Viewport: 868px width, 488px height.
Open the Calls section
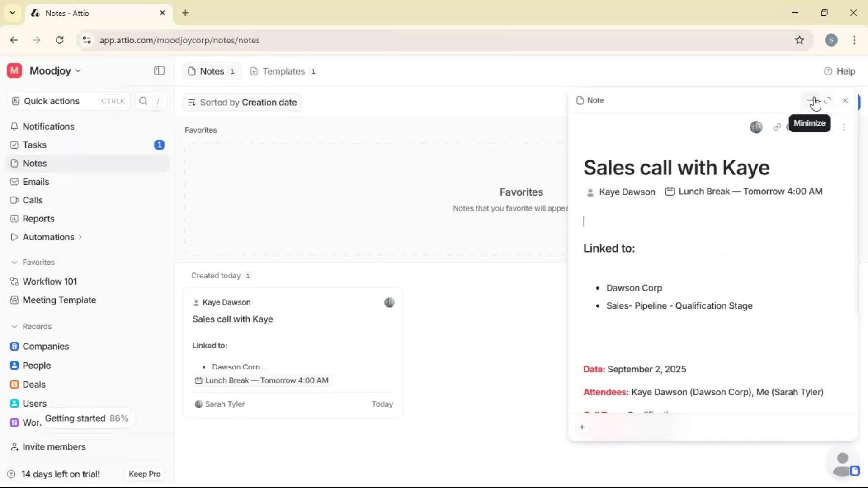(x=32, y=200)
